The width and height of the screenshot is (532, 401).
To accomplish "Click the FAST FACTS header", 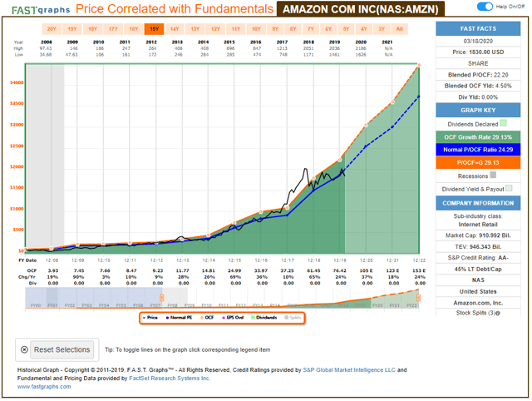I will 478,29.
